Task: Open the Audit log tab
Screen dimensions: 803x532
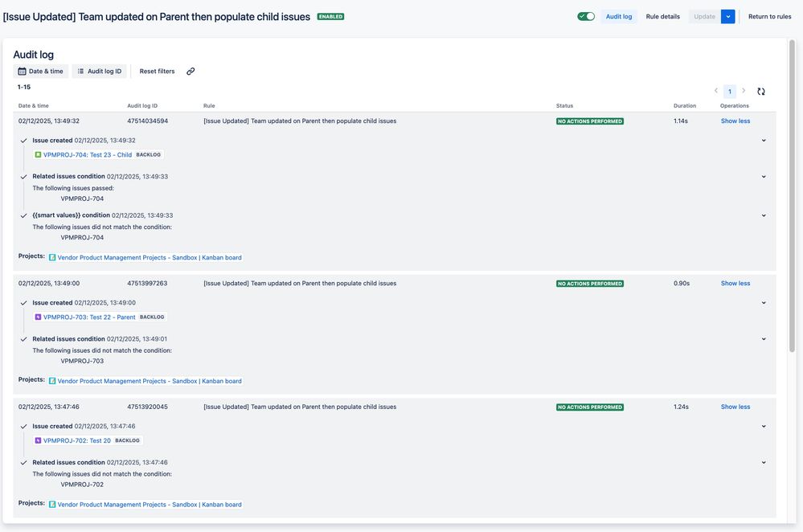Action: (619, 16)
